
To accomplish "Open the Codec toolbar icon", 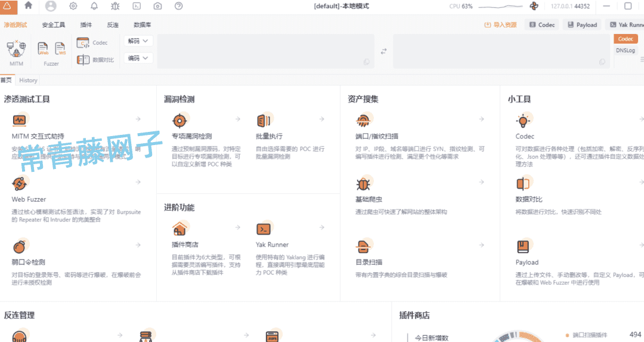I will click(x=83, y=42).
